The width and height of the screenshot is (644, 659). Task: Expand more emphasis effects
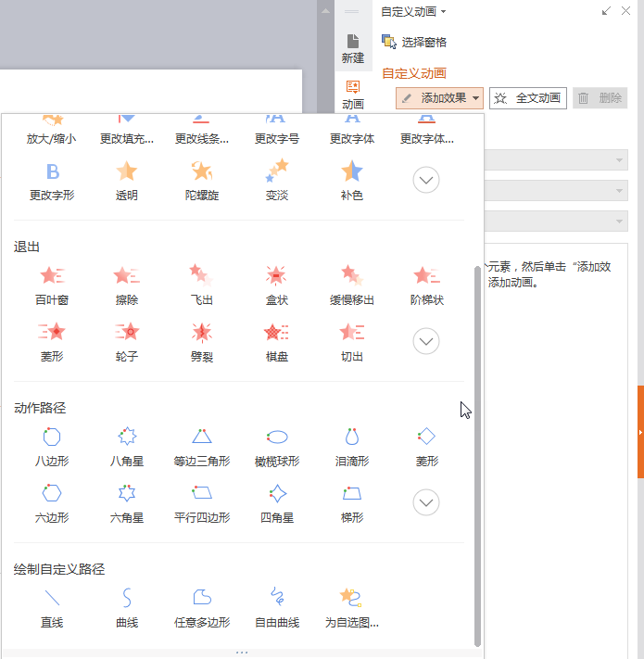[x=425, y=180]
